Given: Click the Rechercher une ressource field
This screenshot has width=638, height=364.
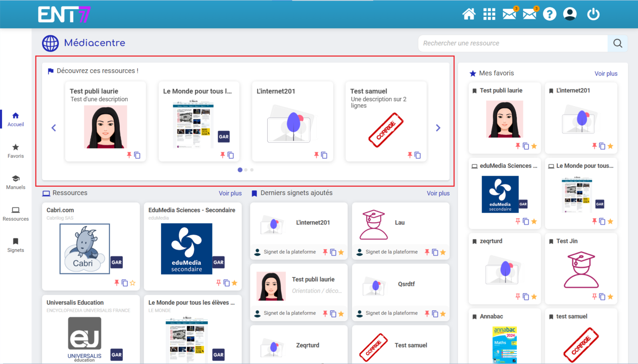Looking at the screenshot, I should (513, 43).
